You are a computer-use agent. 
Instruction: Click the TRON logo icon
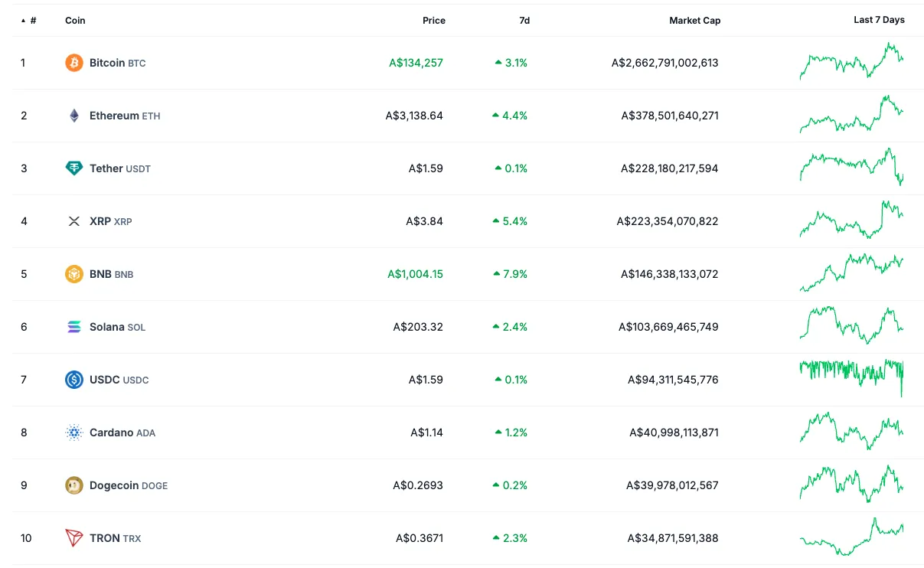coord(74,538)
